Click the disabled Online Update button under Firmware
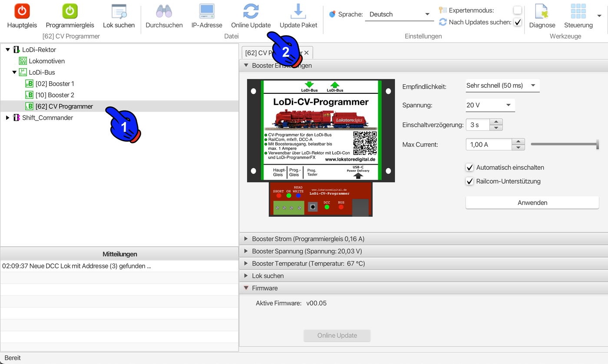 [337, 335]
